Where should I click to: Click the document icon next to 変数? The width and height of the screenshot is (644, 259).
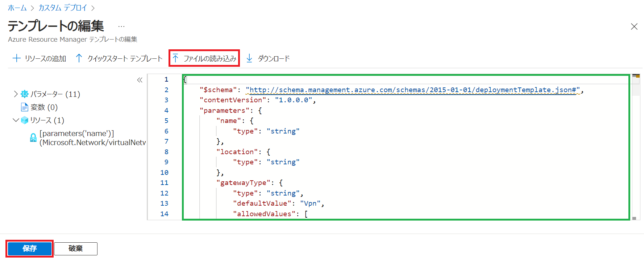point(25,107)
